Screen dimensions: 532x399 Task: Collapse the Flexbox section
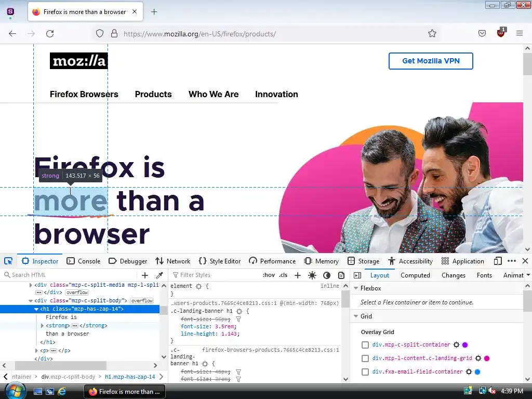[356, 288]
